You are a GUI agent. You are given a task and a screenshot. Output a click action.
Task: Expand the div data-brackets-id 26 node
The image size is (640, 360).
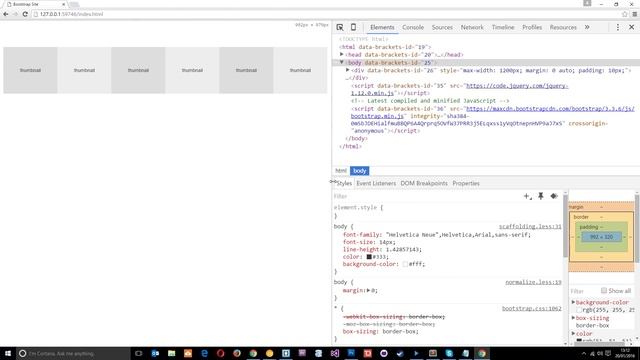click(348, 70)
